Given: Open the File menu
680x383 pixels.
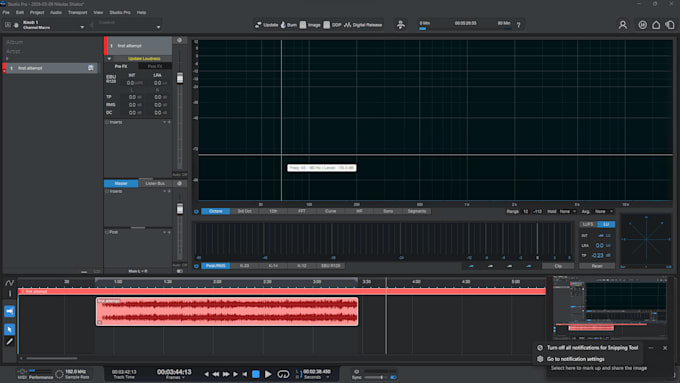Looking at the screenshot, I should (x=6, y=13).
